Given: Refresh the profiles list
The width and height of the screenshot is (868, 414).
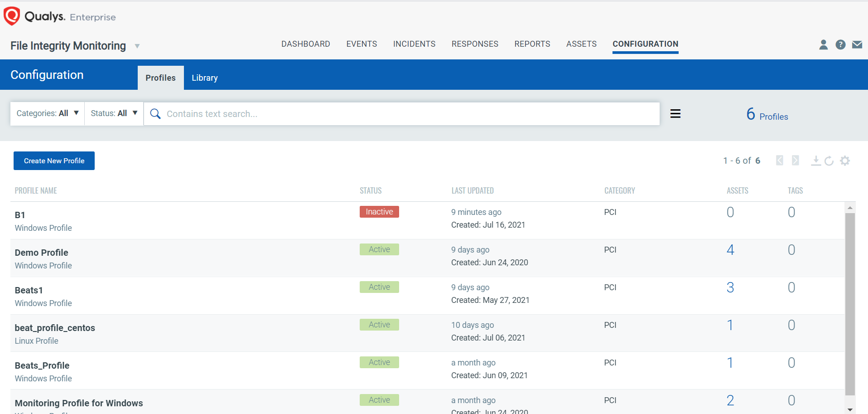Looking at the screenshot, I should 829,161.
